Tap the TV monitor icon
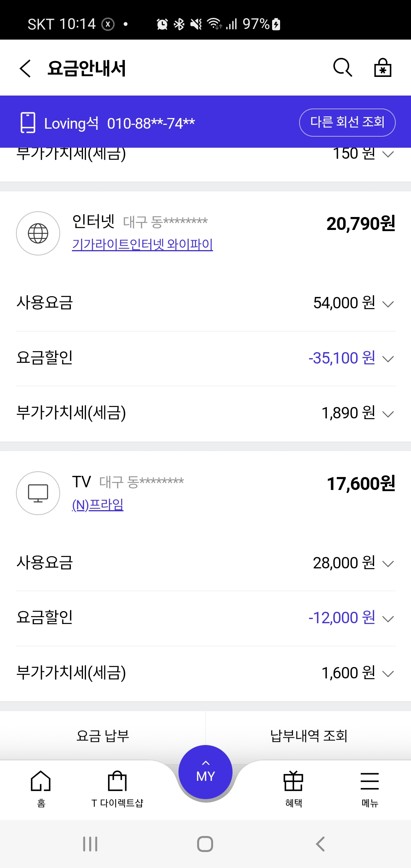The image size is (411, 868). [x=38, y=493]
